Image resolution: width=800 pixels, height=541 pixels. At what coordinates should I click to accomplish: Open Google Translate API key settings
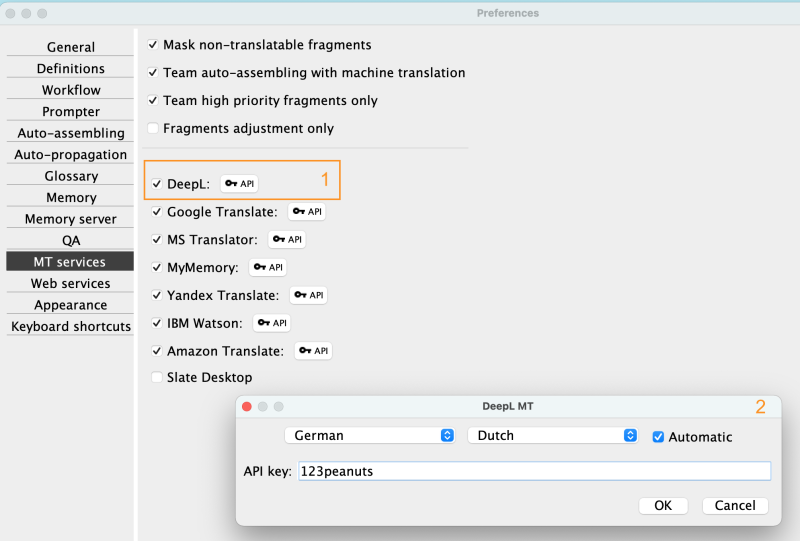[307, 212]
